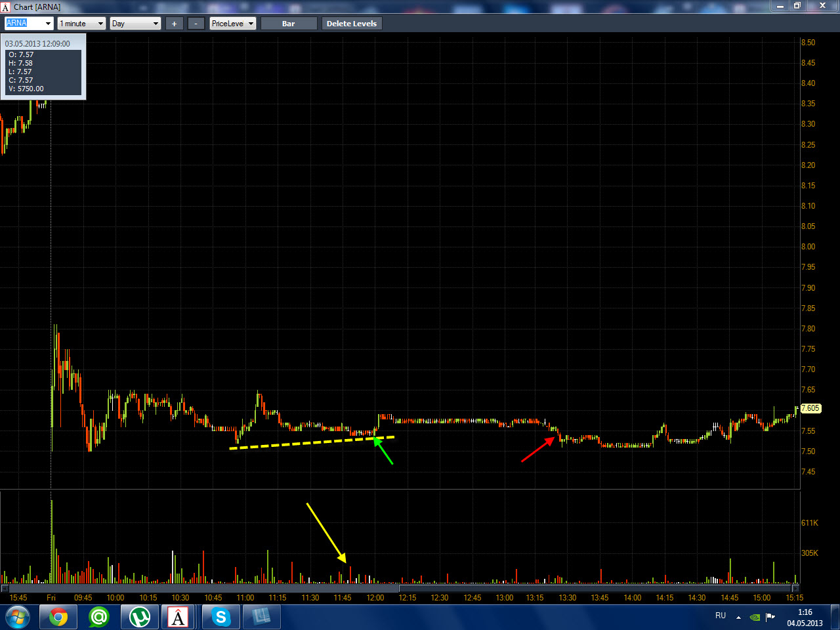Screen dimensions: 840x630
Task: Open Skype from the taskbar
Action: (221, 618)
